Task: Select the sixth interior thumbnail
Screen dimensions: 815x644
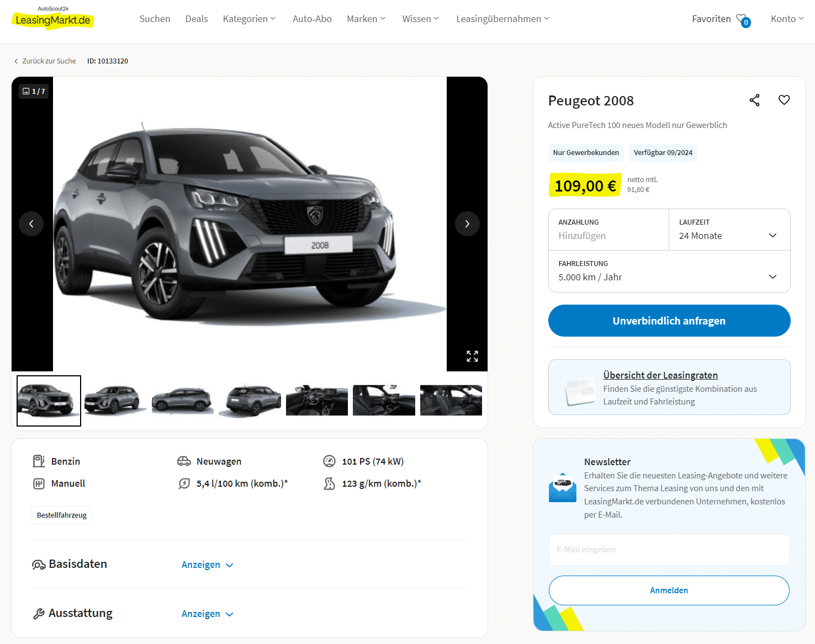Action: point(384,400)
